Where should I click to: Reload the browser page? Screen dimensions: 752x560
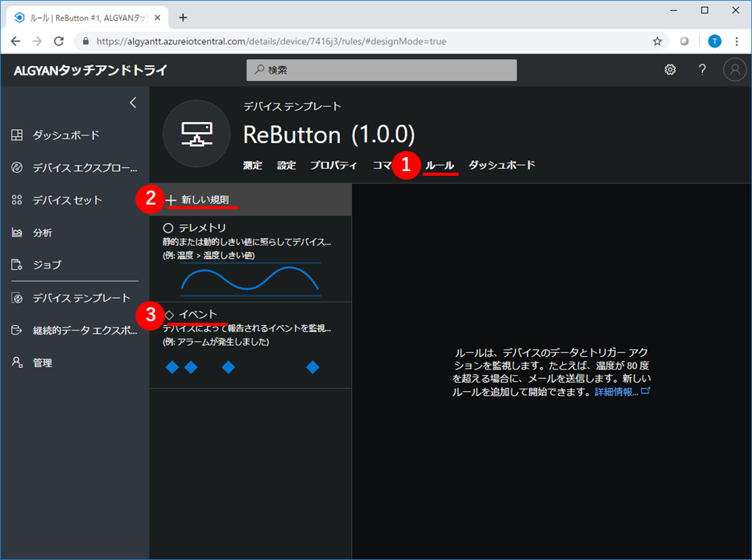point(58,41)
